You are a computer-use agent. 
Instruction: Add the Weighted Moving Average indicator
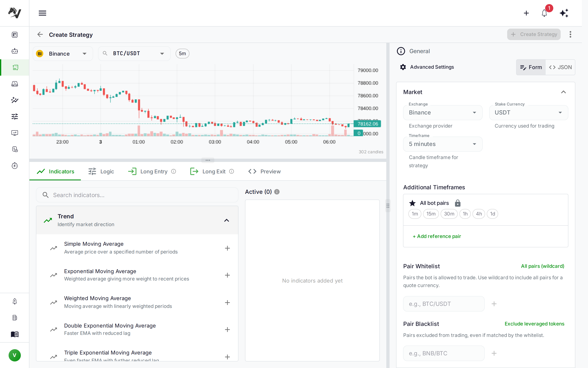click(227, 302)
